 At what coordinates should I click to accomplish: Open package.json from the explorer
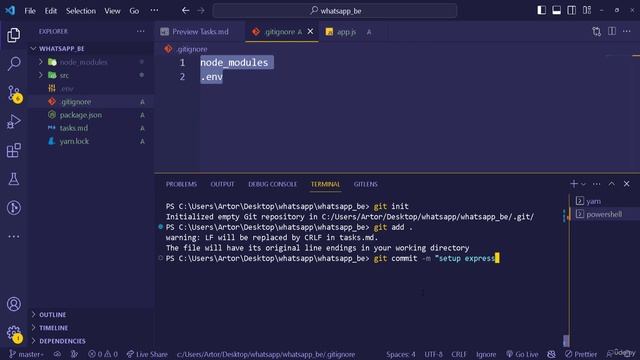click(80, 115)
